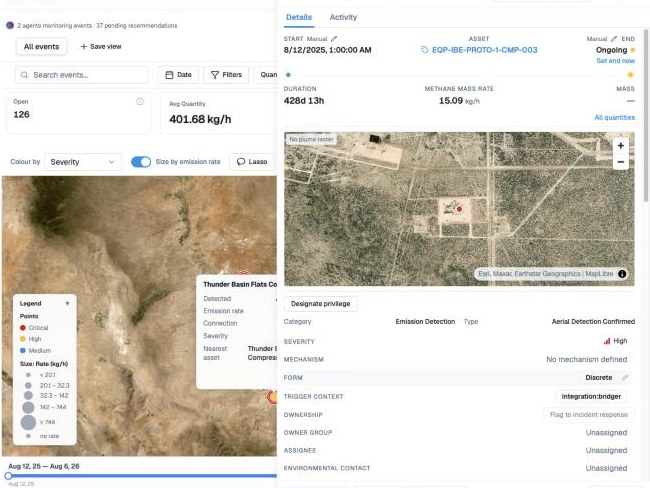This screenshot has width=650, height=488.
Task: Click the edit pencil next to START Manual
Action: point(334,39)
